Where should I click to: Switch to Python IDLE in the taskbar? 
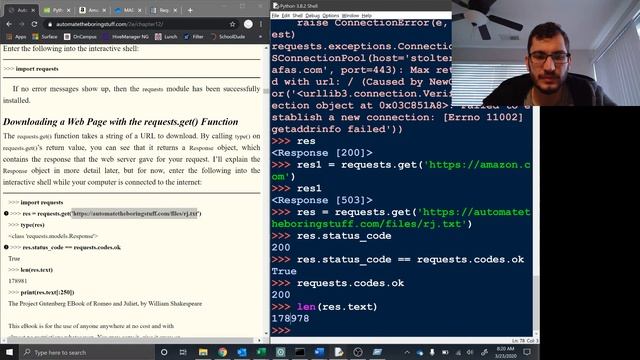tap(339, 352)
